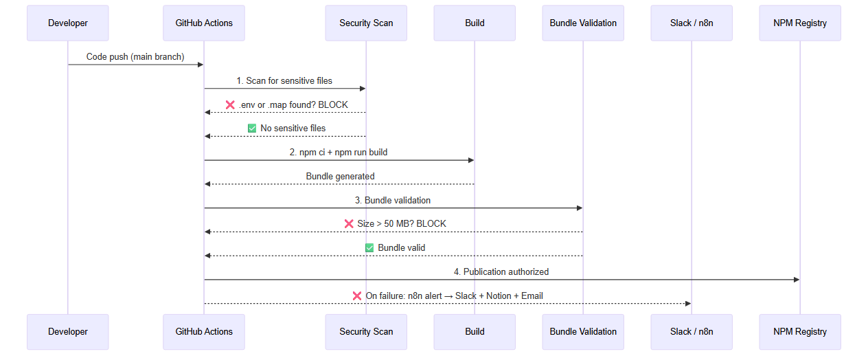Image resolution: width=868 pixels, height=356 pixels.
Task: Click the top Slack / n8n participant box
Action: point(692,23)
